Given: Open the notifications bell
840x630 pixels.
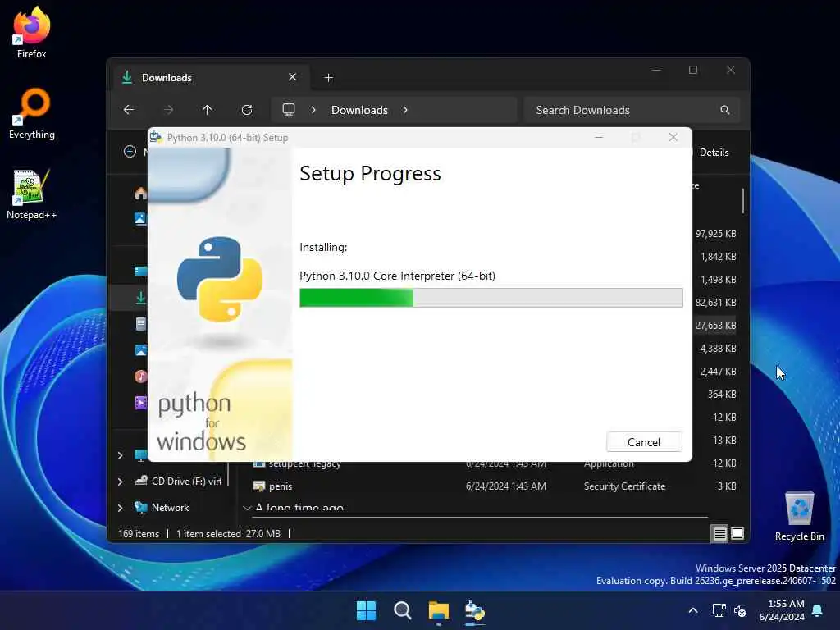Looking at the screenshot, I should click(x=818, y=610).
